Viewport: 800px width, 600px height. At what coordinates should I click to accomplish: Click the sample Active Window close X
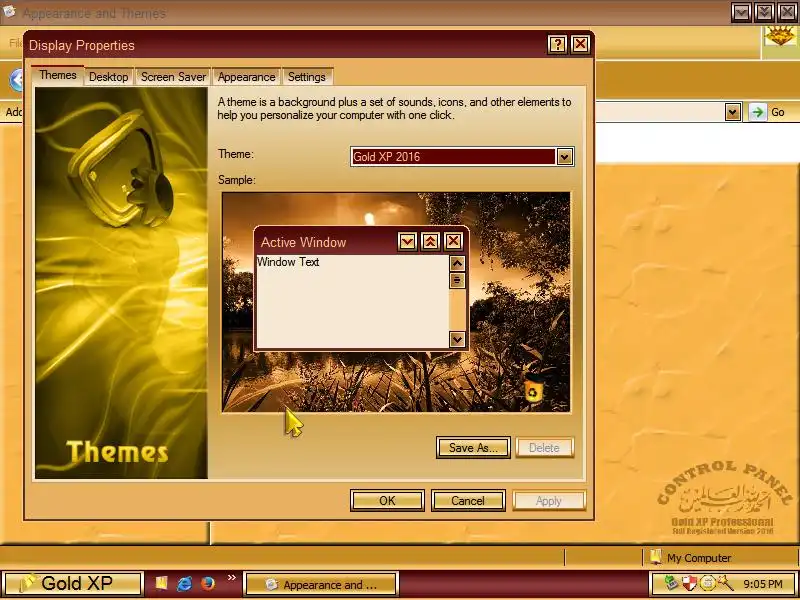453,241
